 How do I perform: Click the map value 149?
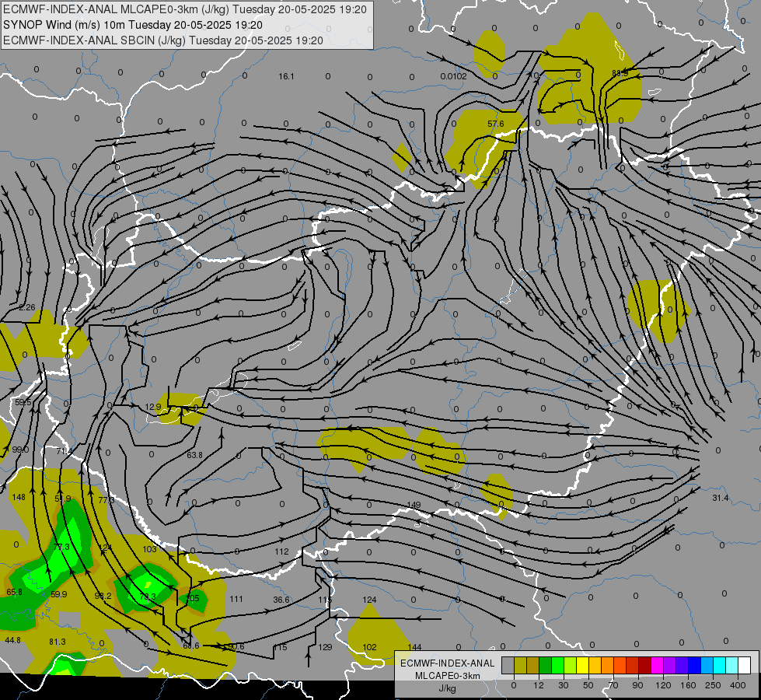[414, 505]
